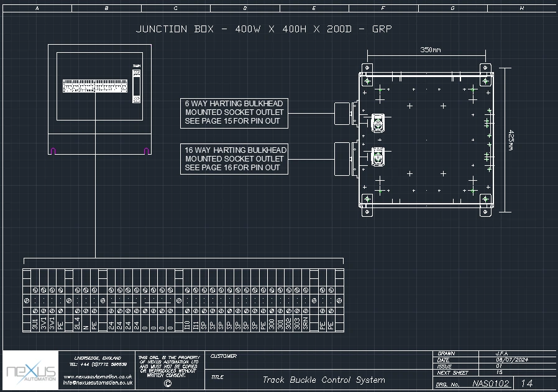Open the 16 WAY HARTING callout box
Screen dimensions: 558x392
235,158
